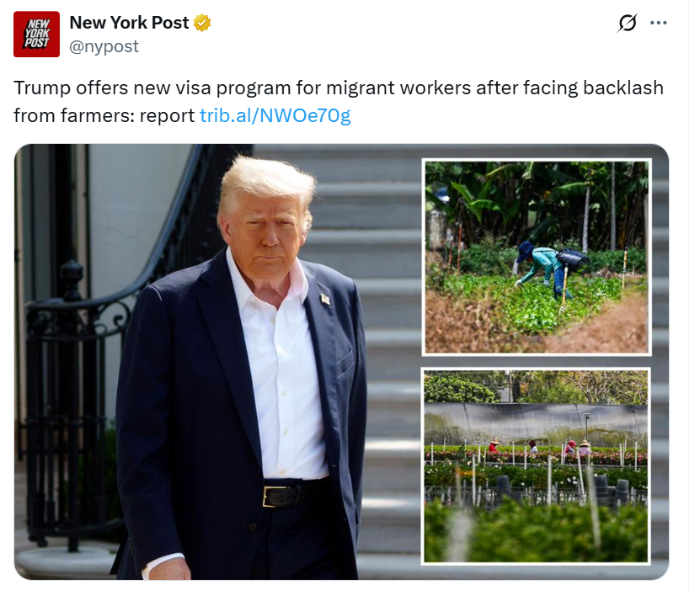The image size is (700, 590).
Task: Click the gold verified badge
Action: click(202, 22)
